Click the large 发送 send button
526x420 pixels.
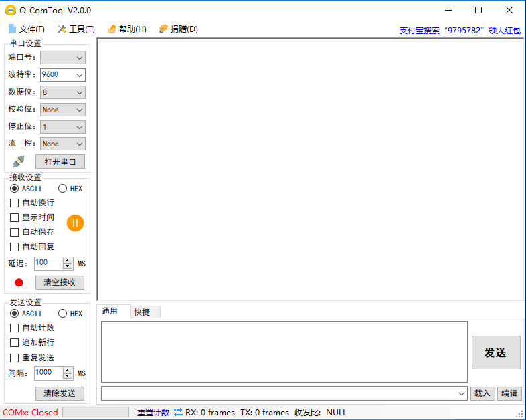(x=496, y=352)
